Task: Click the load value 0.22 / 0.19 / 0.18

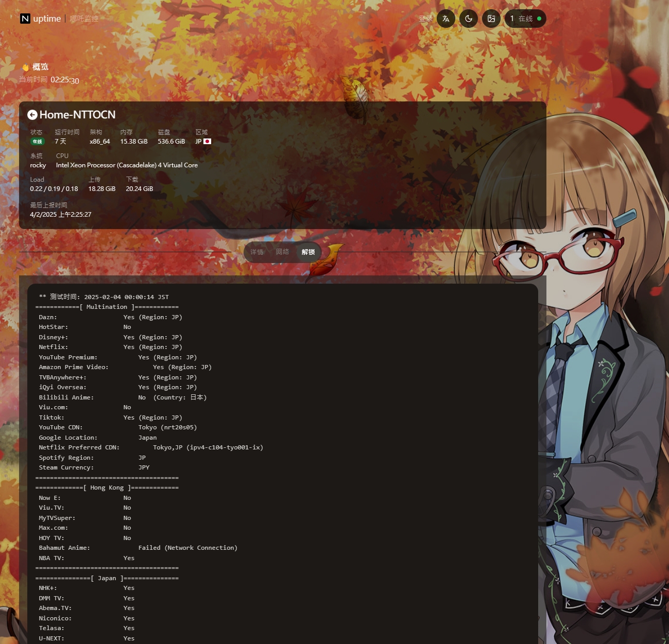Action: pos(54,189)
